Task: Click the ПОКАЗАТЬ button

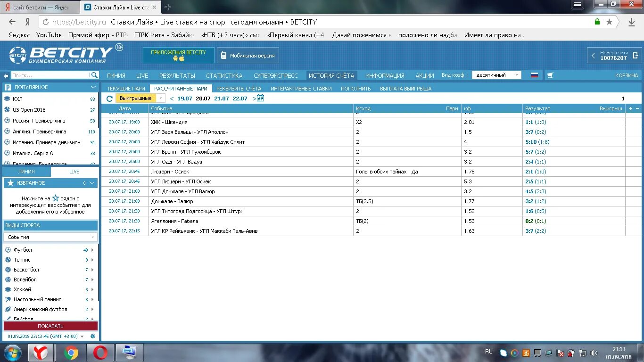Action: click(x=50, y=326)
